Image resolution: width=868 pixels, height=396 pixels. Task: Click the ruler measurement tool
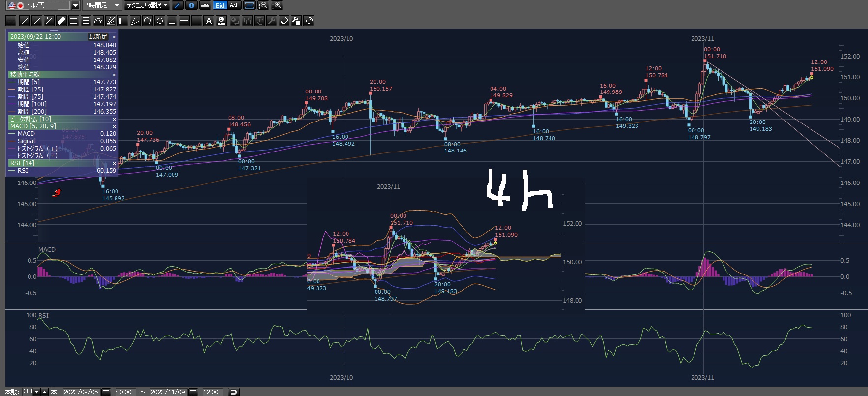61,21
